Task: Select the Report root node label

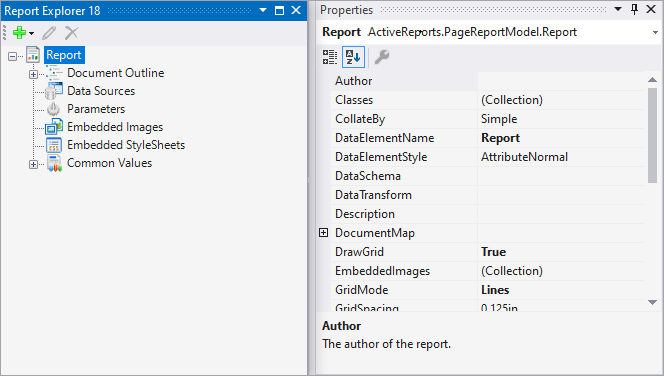Action: coord(64,55)
